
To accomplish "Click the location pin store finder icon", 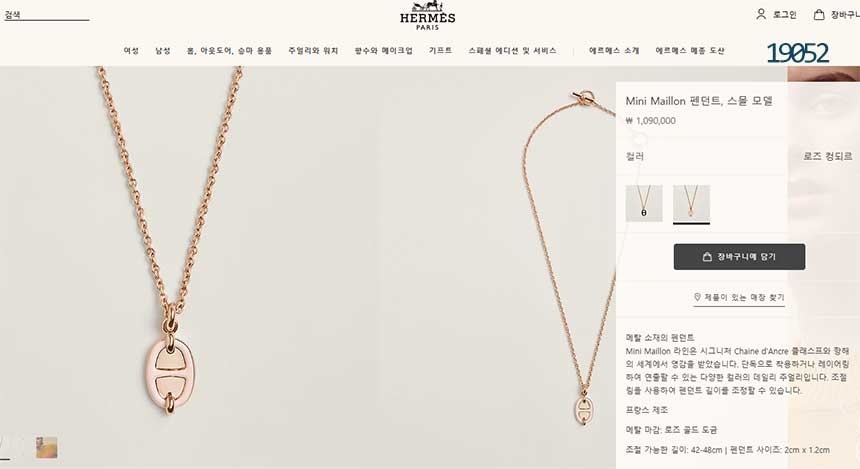I will point(697,297).
